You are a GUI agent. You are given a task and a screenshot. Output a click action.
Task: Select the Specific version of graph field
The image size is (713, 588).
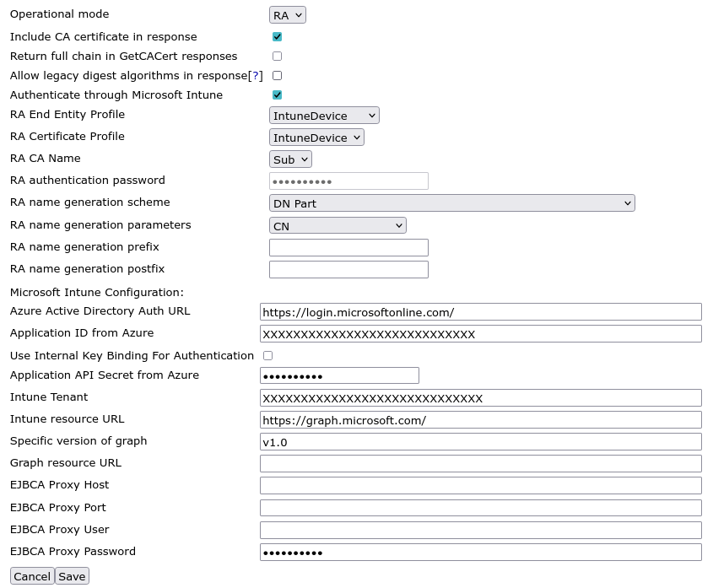click(481, 440)
